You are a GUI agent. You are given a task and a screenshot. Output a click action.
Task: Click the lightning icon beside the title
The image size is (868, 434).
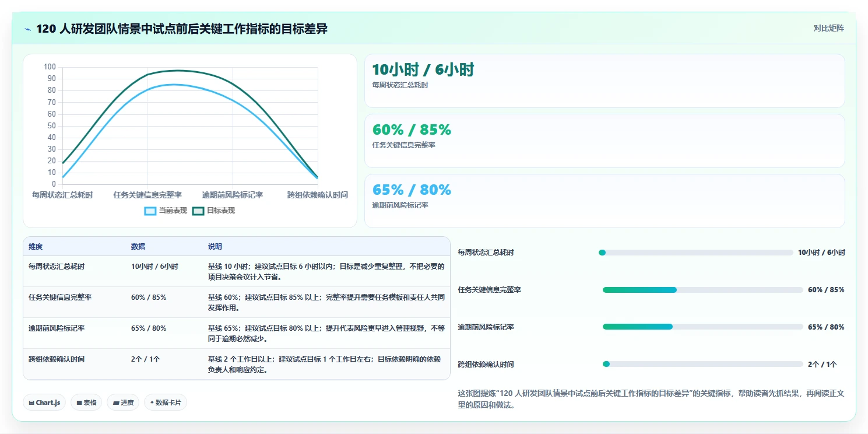coord(27,29)
